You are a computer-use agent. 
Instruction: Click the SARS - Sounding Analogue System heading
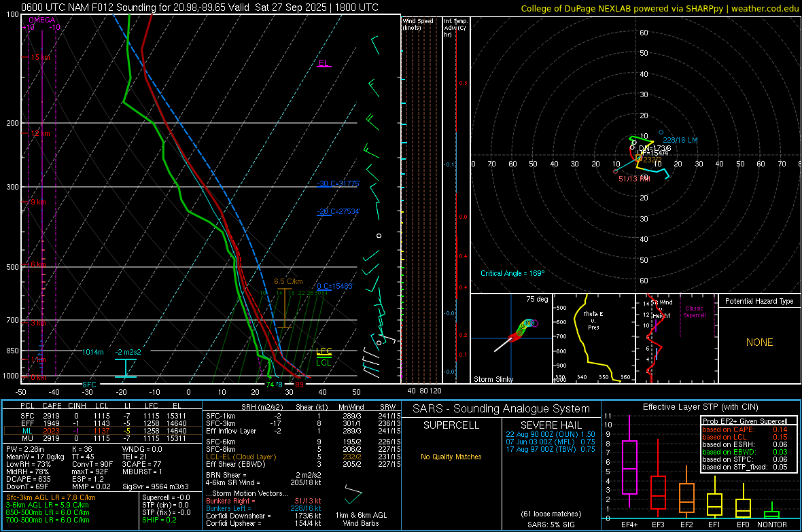coord(502,409)
